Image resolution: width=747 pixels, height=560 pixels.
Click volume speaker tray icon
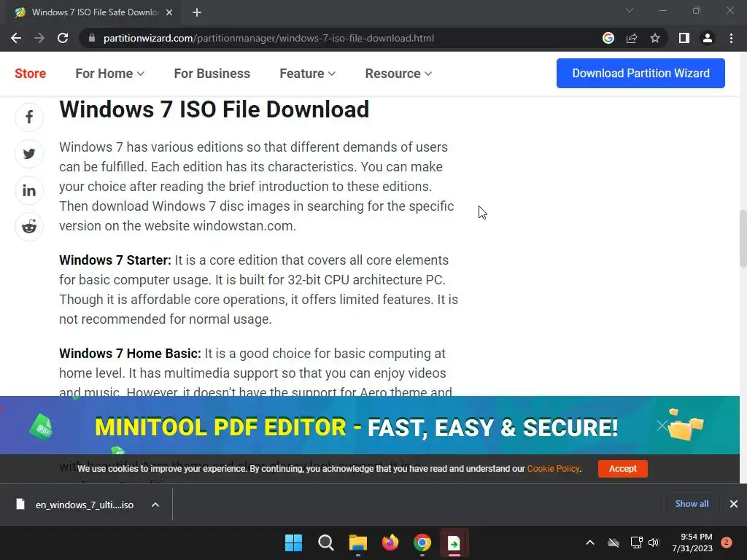(654, 542)
